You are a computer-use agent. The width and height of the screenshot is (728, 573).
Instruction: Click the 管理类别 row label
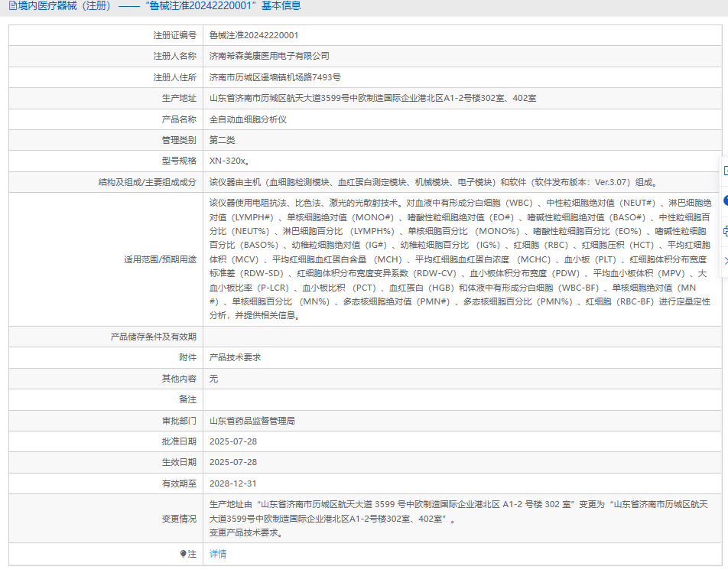coord(179,140)
